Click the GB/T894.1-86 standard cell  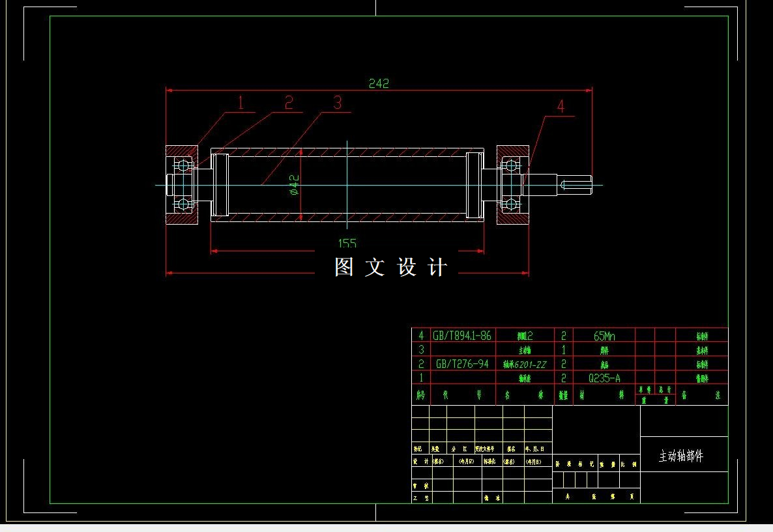(462, 336)
